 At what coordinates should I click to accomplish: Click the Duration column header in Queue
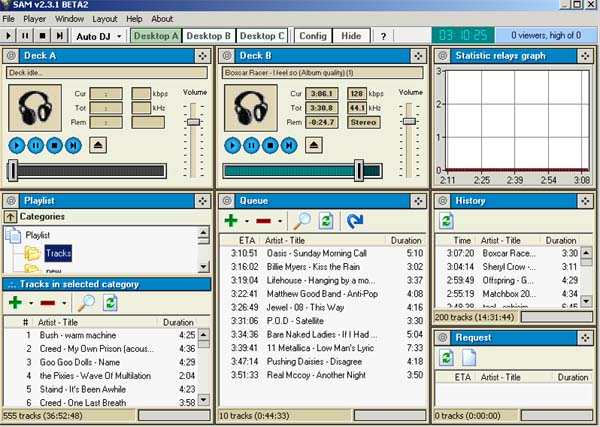[406, 241]
